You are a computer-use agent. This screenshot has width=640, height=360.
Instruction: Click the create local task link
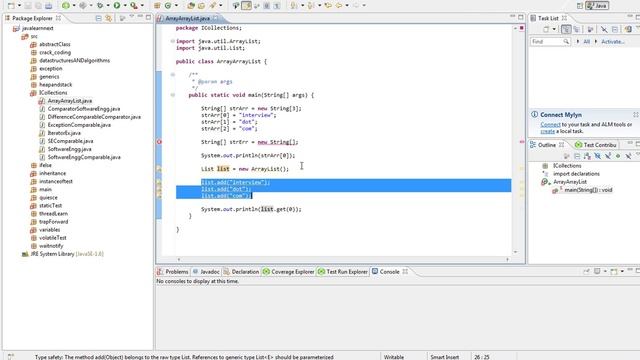547,131
